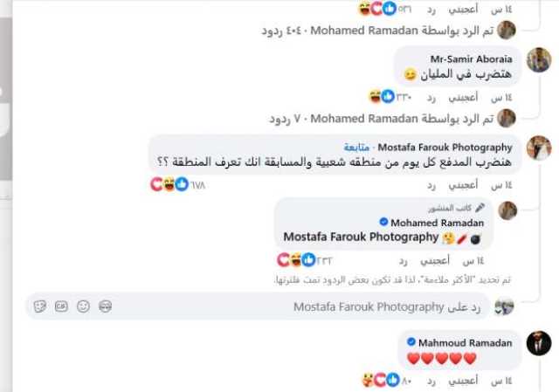This screenshot has width=559, height=392.
Task: Focus the reply field to Mostafa Farouk Photography
Action: coord(258,306)
